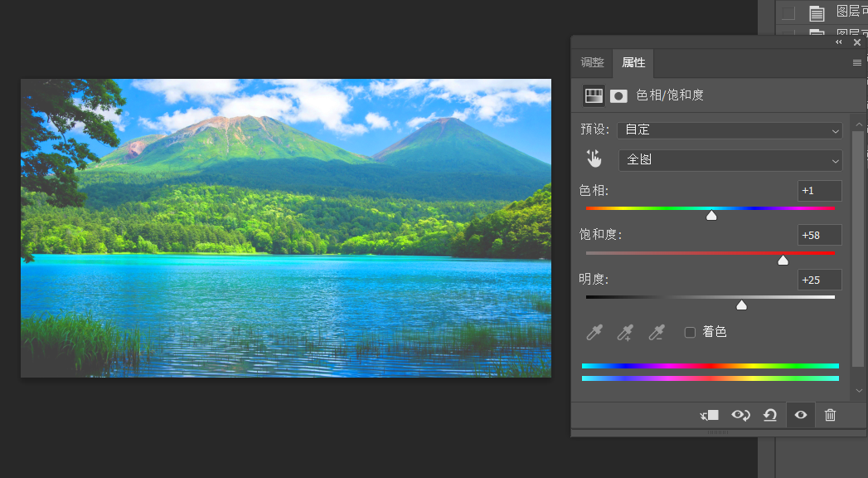
Task: Switch to the 调整 tab
Action: (592, 62)
